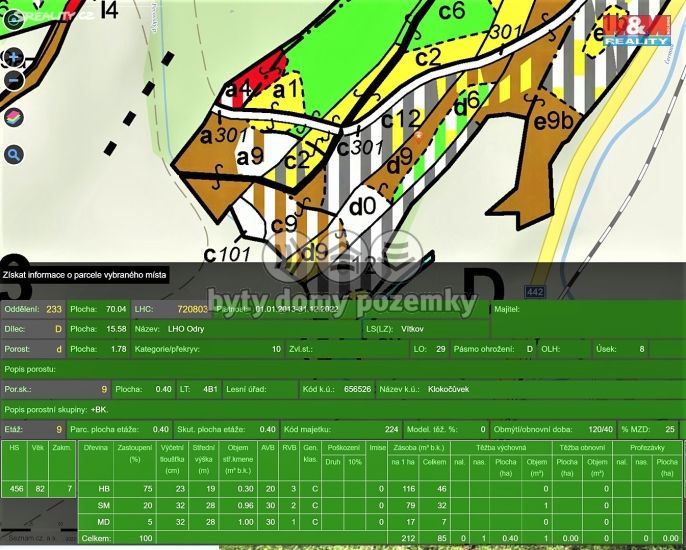Image resolution: width=686 pixels, height=550 pixels.
Task: Click the zoom in plus button
Action: [x=13, y=59]
